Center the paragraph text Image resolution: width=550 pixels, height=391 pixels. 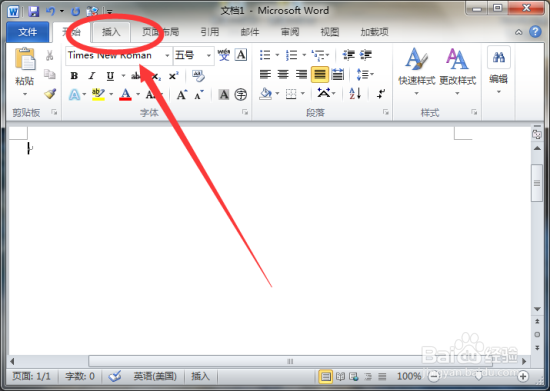tap(283, 74)
